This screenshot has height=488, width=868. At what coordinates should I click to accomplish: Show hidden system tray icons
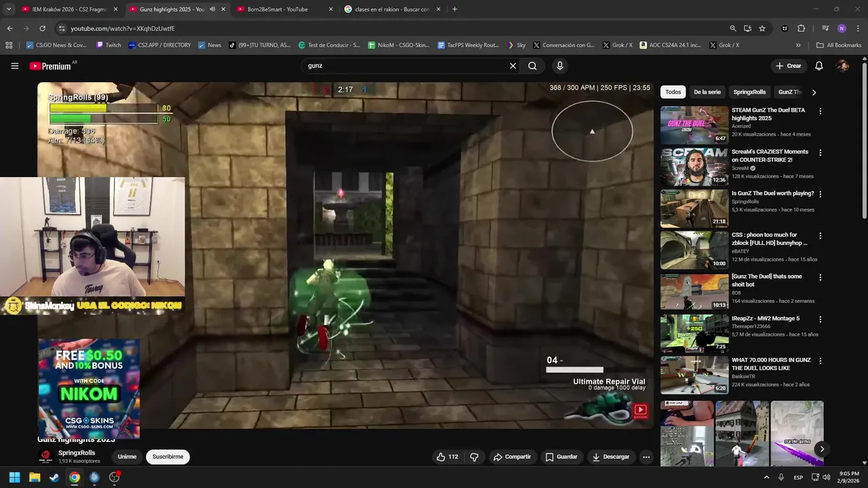coord(766,477)
